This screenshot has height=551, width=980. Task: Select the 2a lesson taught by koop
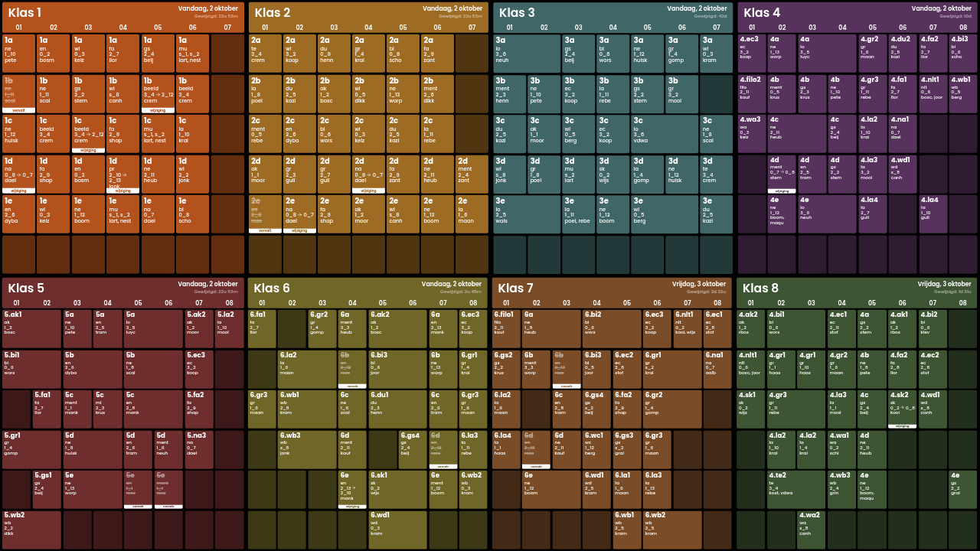click(299, 53)
